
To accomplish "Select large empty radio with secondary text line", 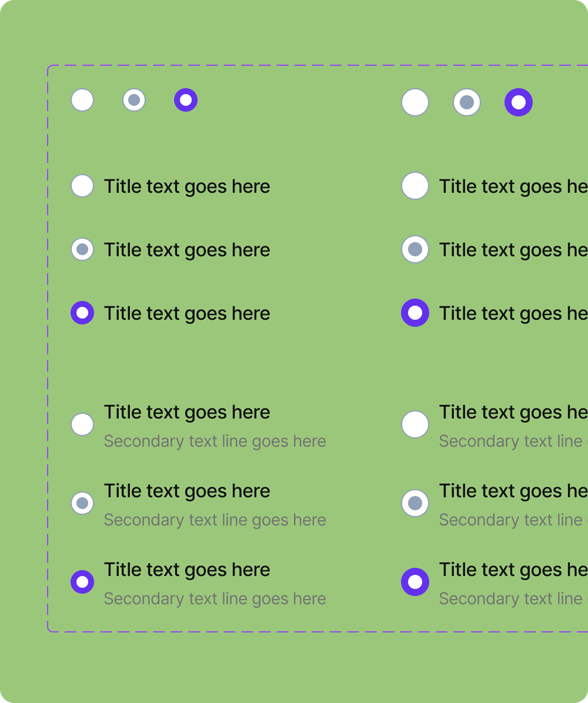I will [x=415, y=424].
